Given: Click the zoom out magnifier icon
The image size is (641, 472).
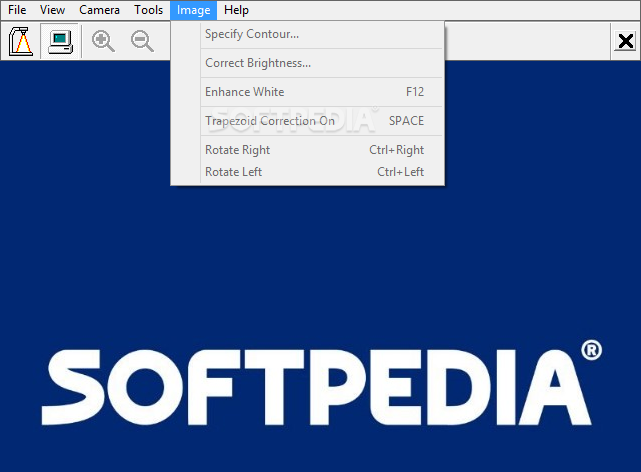Looking at the screenshot, I should (142, 41).
